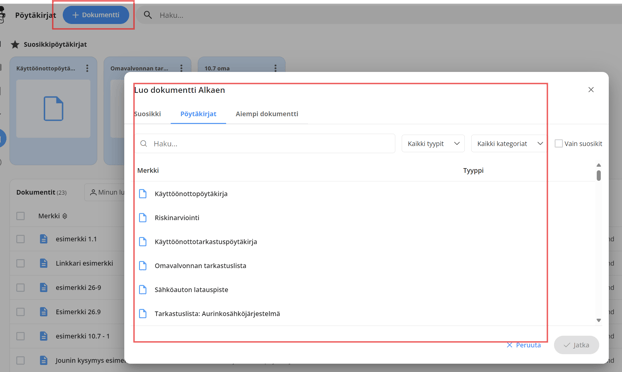The width and height of the screenshot is (622, 372).
Task: Close the Luo dokumentti dialog
Action: coord(591,90)
